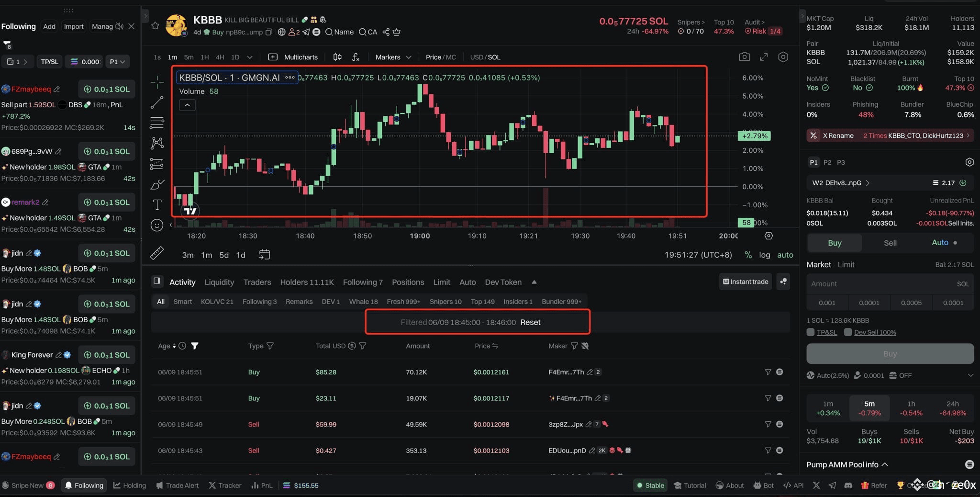Switch to Limit order type
980x497 pixels.
coord(846,264)
